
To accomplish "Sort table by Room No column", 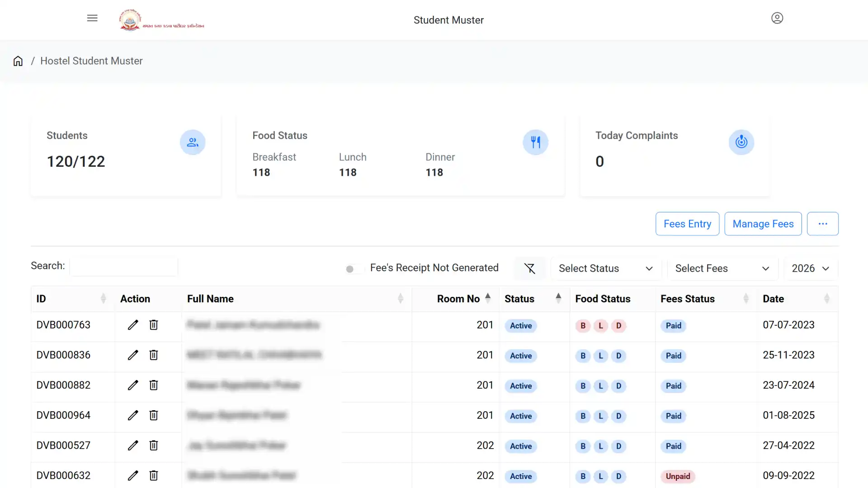I will [458, 299].
